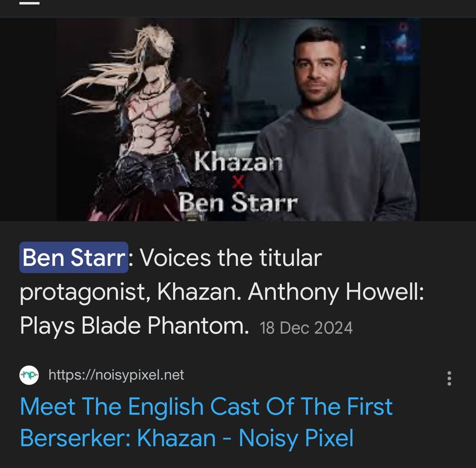Click the 'Khazan' caption inside the image
The height and width of the screenshot is (468, 476).
click(238, 161)
